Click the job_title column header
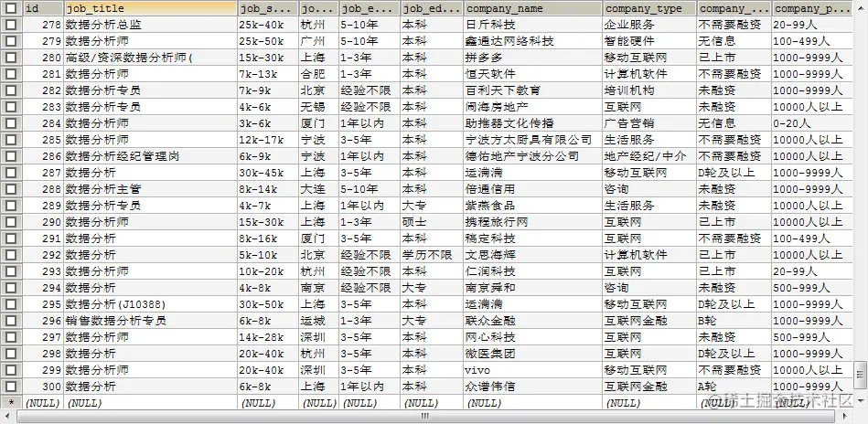The height and width of the screenshot is (424, 868). [x=151, y=8]
